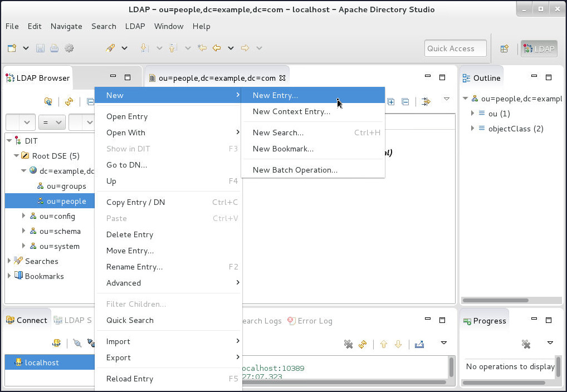Click the Expand All icon in entry editor toolbar
Image resolution: width=567 pixels, height=392 pixels.
pyautogui.click(x=391, y=101)
